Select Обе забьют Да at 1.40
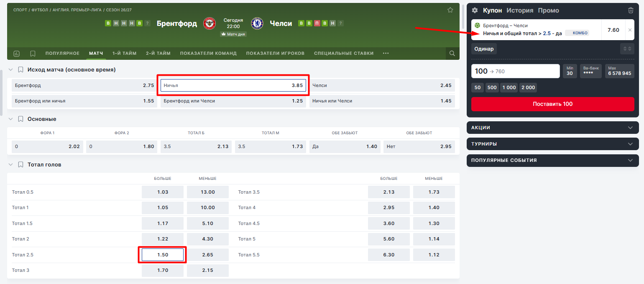This screenshot has width=644, height=284. click(345, 146)
